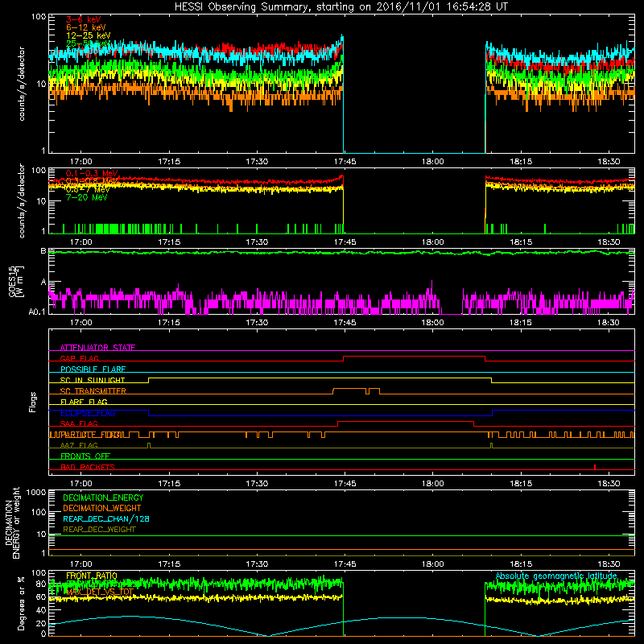644x644 pixels.
Task: Click the red BAD_PACKETS spike marker
Action: [595, 467]
